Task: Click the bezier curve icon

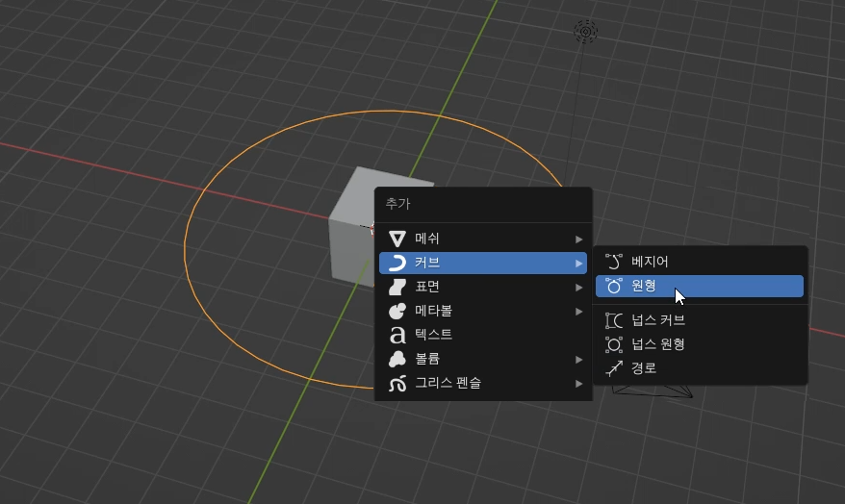Action: pos(614,262)
